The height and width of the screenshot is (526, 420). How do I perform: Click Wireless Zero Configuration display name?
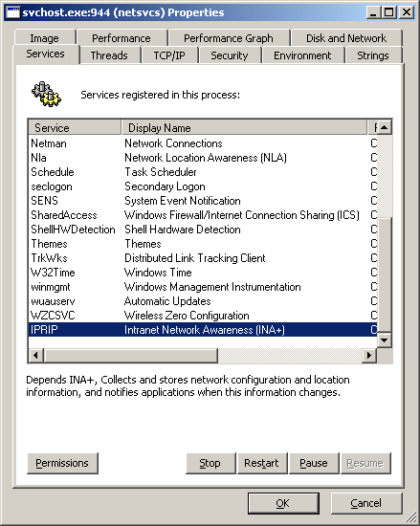(187, 316)
